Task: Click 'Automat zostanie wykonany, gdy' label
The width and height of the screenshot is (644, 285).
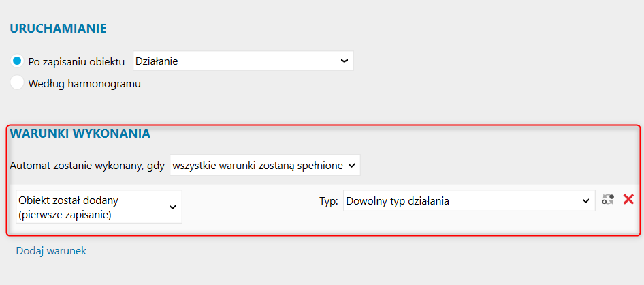Action: pyautogui.click(x=87, y=166)
